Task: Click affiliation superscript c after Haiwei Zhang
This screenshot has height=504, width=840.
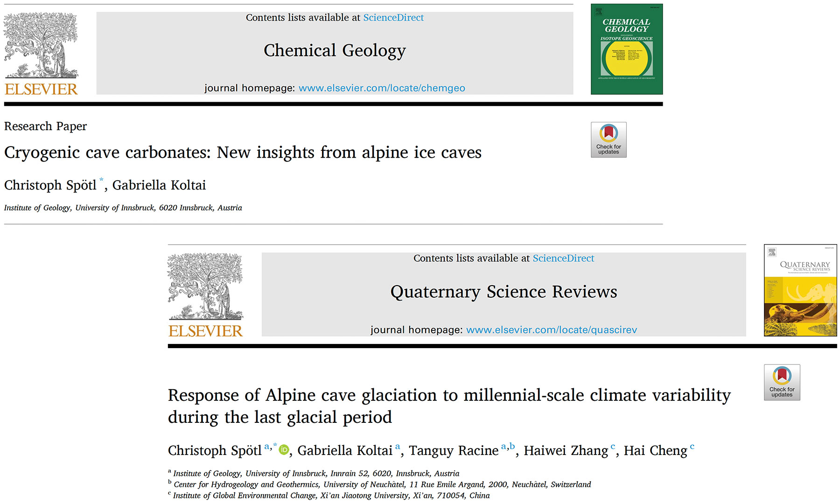Action: coord(613,446)
